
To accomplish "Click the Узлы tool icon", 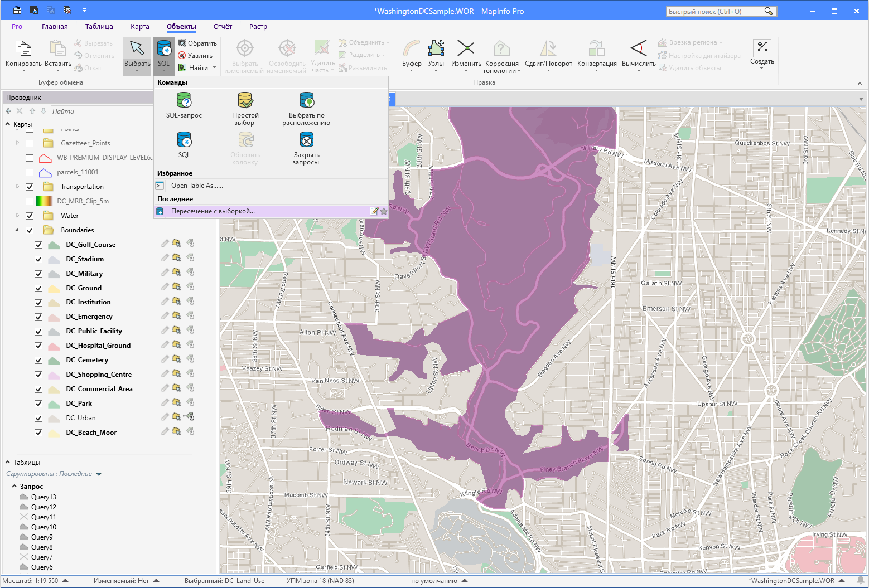I will pyautogui.click(x=436, y=48).
